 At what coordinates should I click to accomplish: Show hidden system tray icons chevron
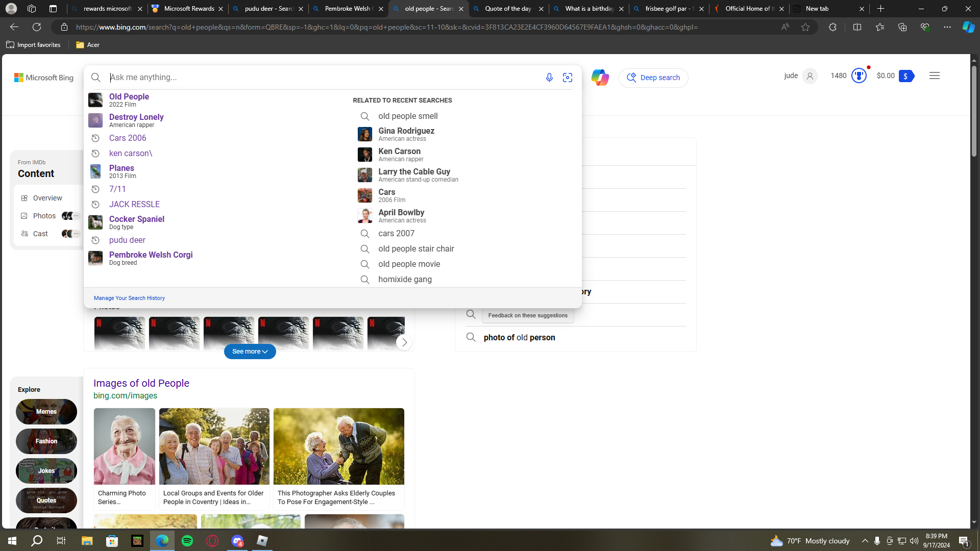tap(865, 541)
